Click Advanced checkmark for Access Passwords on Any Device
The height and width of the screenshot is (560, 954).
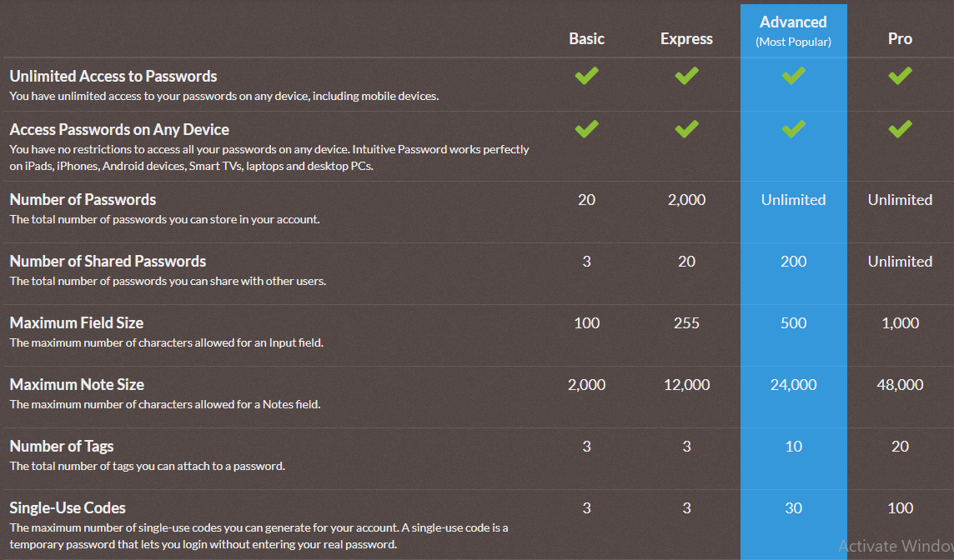coord(793,129)
